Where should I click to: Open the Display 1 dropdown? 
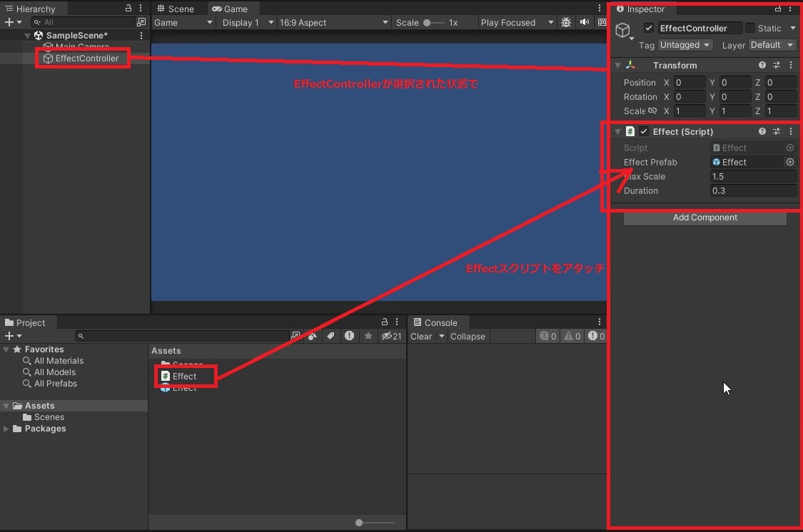(x=248, y=23)
